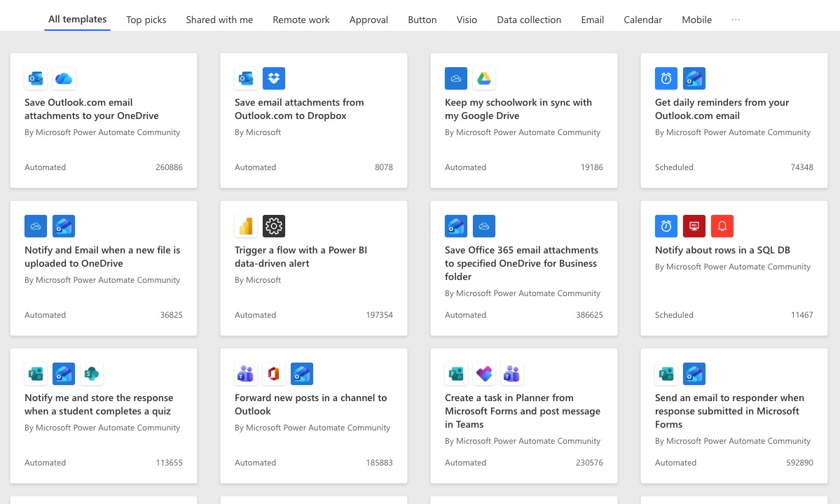Open the Shared with me tab
840x504 pixels.
click(219, 20)
